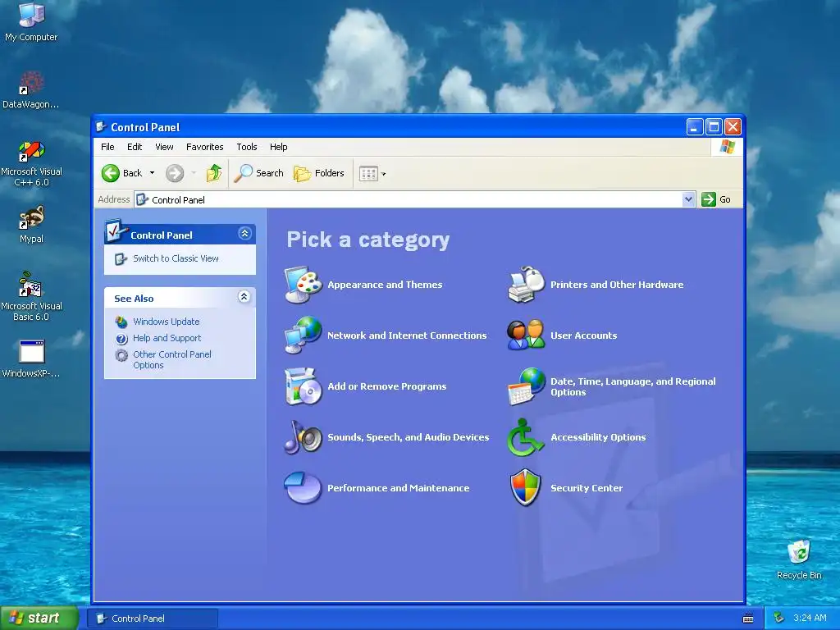
Task: Click the Performance and Maintenance text label
Action: [x=399, y=488]
